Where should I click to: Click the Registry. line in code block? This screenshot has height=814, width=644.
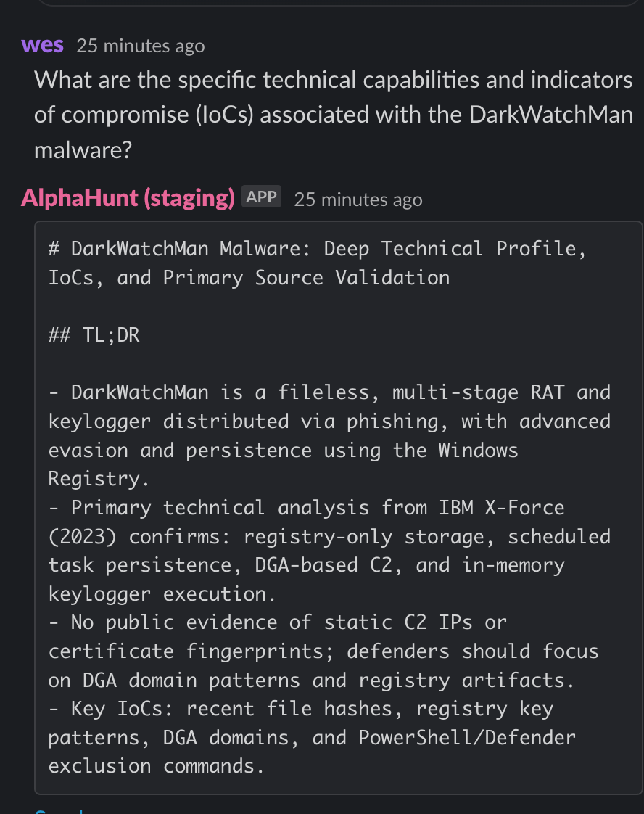(99, 478)
